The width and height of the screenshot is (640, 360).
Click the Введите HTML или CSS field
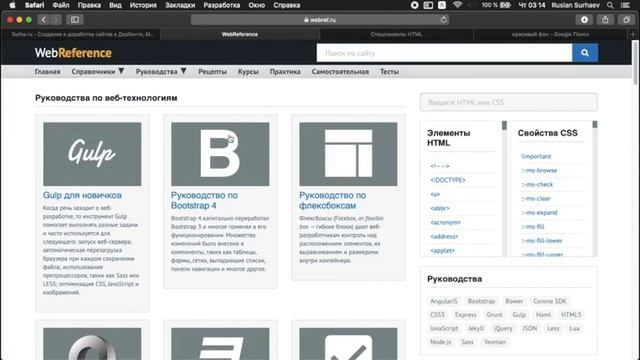pyautogui.click(x=509, y=102)
